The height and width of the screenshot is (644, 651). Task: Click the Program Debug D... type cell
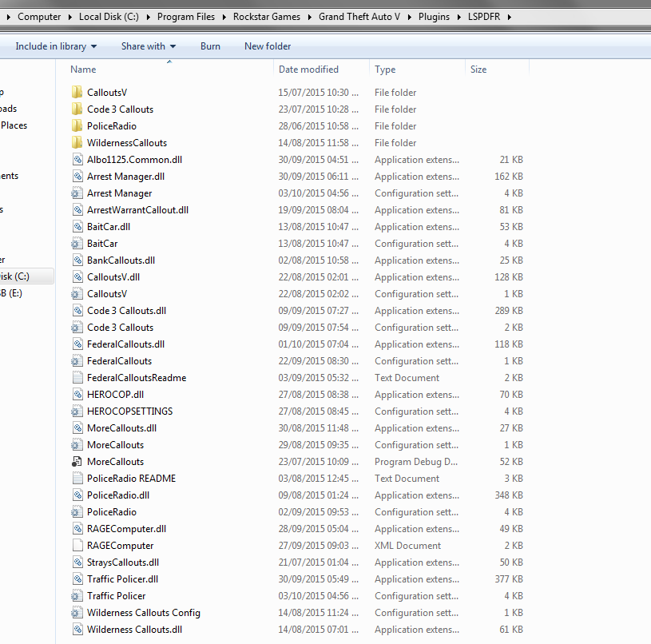pyautogui.click(x=416, y=462)
